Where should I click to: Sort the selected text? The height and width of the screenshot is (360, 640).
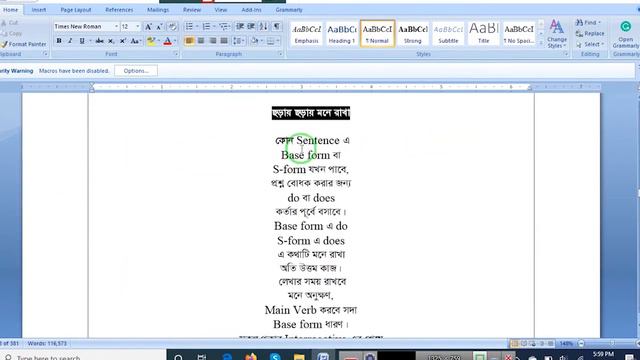pyautogui.click(x=264, y=27)
